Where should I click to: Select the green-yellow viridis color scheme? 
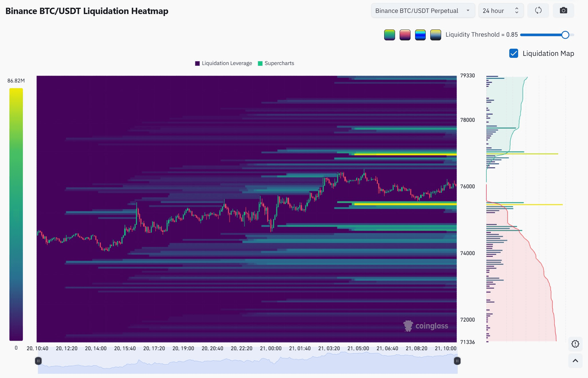(389, 35)
